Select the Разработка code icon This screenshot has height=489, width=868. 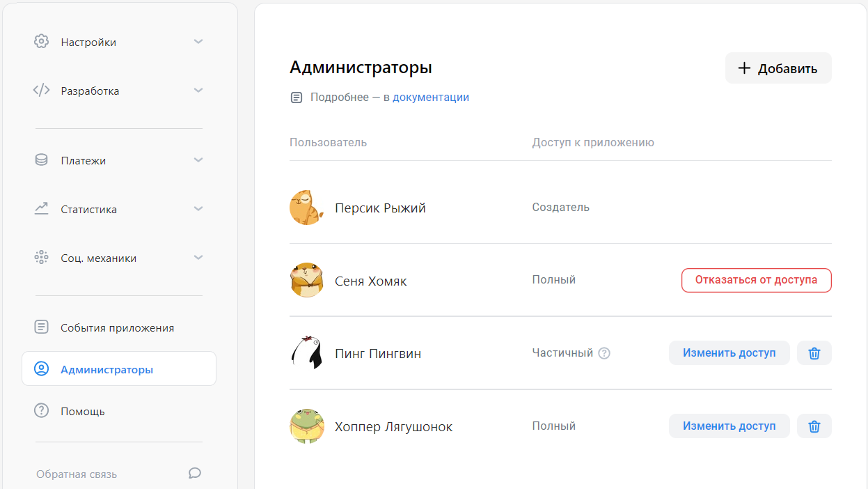tap(41, 90)
